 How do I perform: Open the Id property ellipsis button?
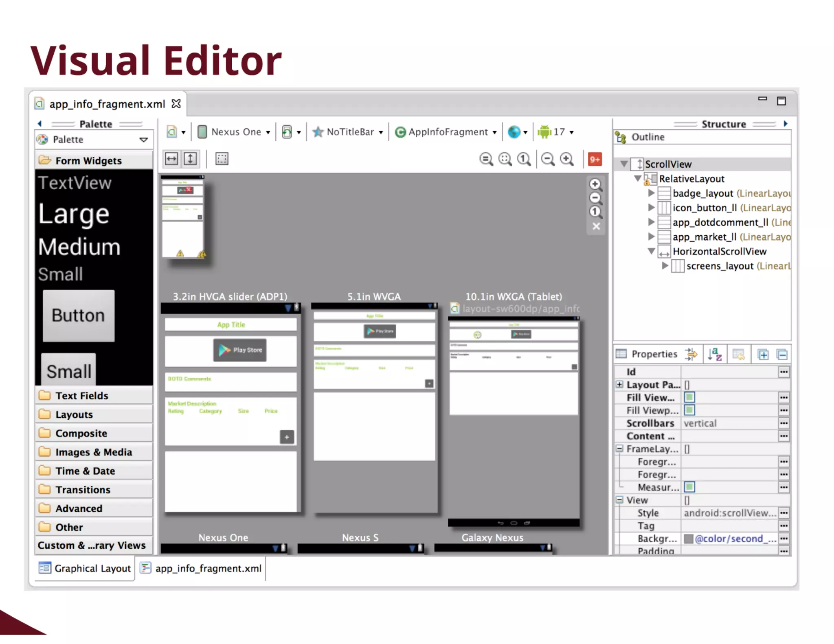(784, 372)
